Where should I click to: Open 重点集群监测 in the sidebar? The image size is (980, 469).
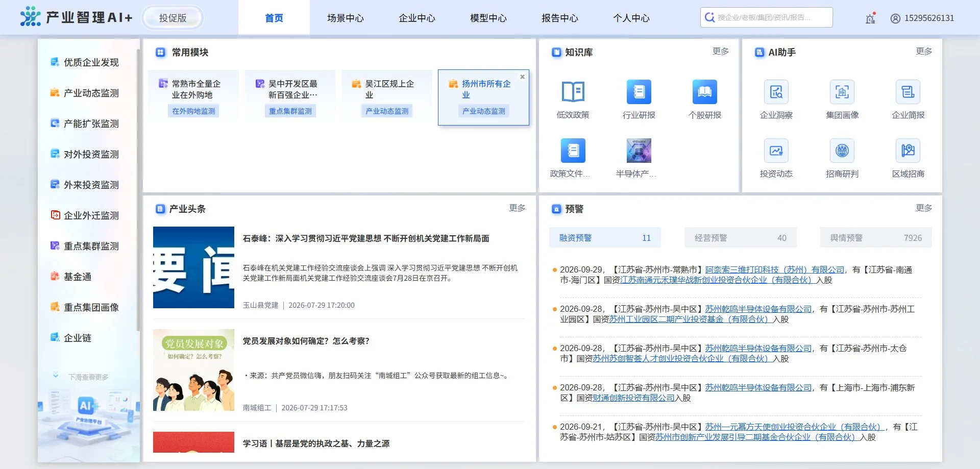pyautogui.click(x=85, y=246)
